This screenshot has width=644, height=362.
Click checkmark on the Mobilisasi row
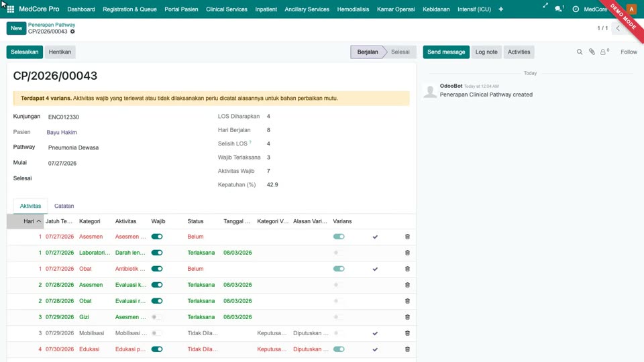click(x=375, y=333)
